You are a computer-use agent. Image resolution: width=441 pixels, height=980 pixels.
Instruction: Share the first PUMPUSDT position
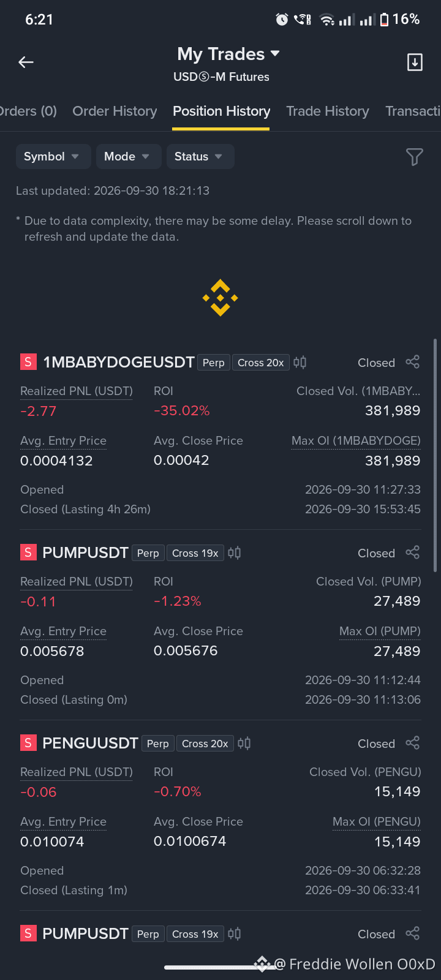413,552
